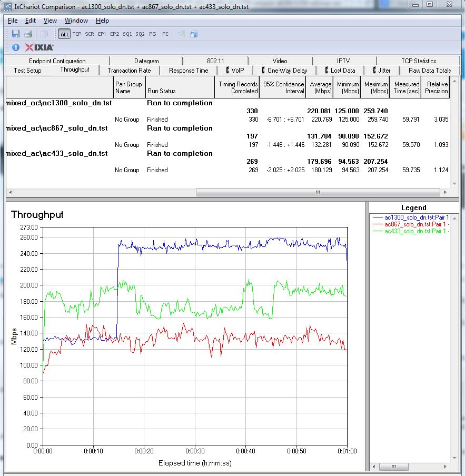Select mixed_ac\ac1300_solo_dn.tst row
This screenshot has width=465, height=476.
(x=227, y=103)
